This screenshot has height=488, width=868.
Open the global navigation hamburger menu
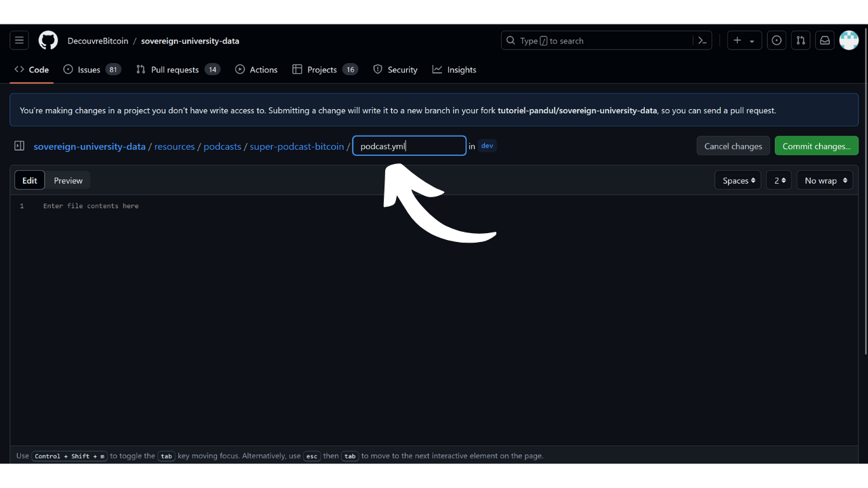(19, 41)
